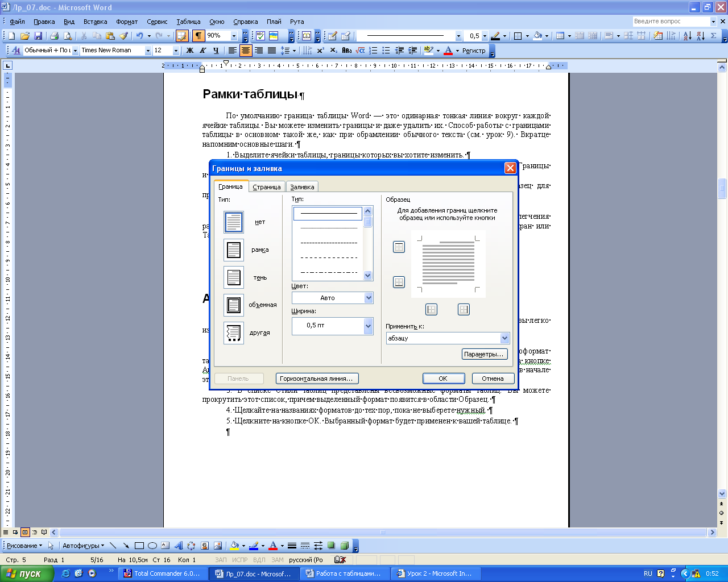The height and width of the screenshot is (582, 728).
Task: Toggle right border button in preview
Action: pyautogui.click(x=464, y=310)
